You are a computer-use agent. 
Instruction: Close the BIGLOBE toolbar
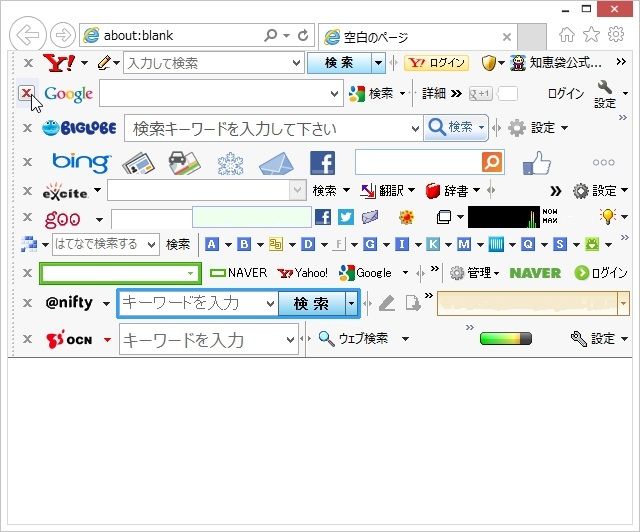click(x=27, y=128)
